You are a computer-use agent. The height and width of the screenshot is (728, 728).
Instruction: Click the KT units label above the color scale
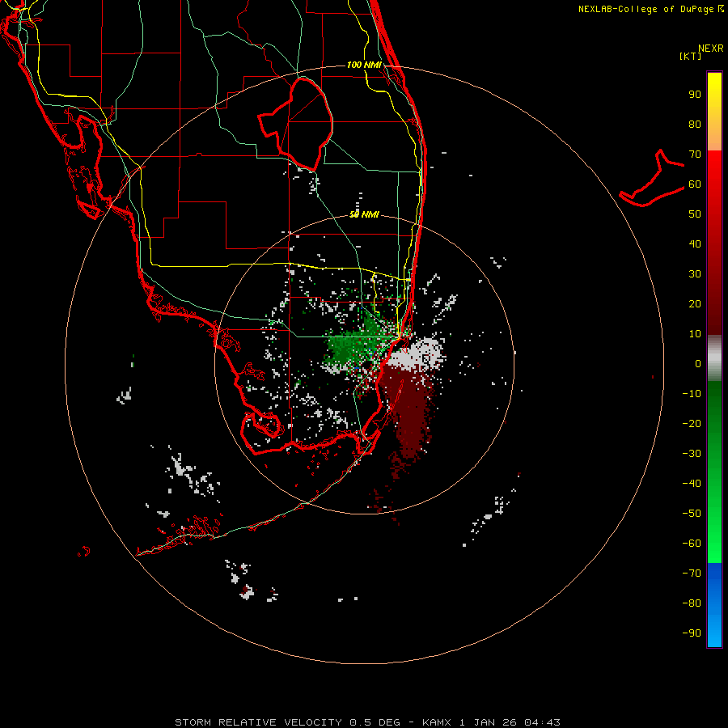click(690, 56)
